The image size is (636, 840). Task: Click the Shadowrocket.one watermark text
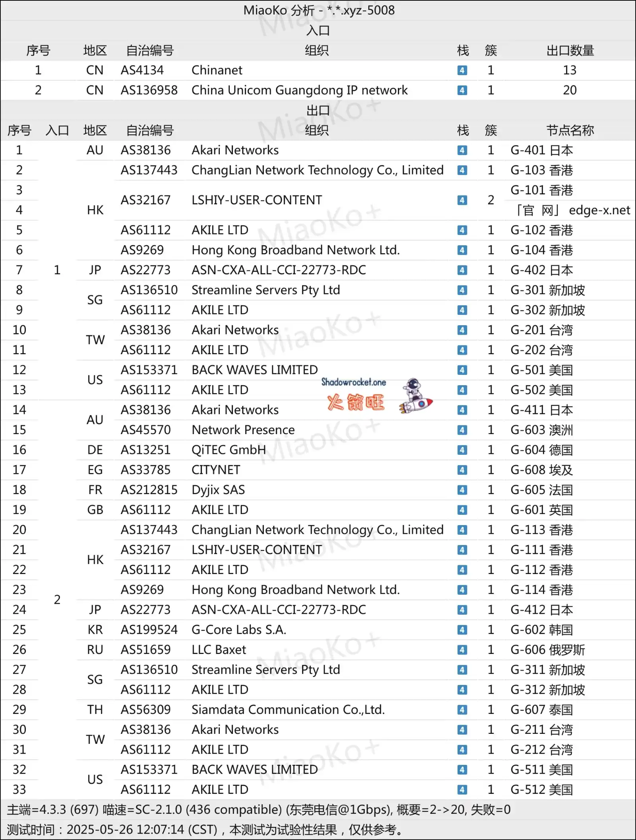pyautogui.click(x=353, y=382)
